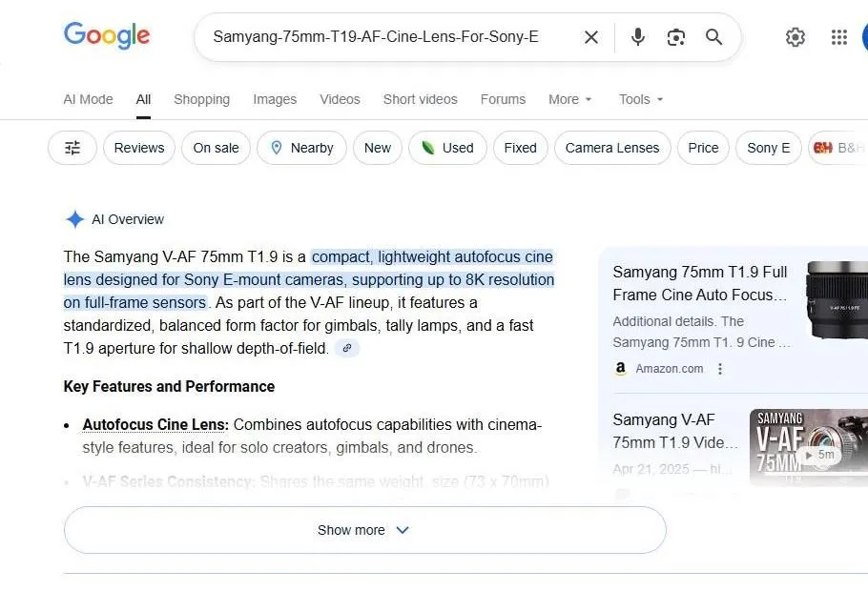Open the Forums tab
The image size is (868, 591).
click(503, 99)
